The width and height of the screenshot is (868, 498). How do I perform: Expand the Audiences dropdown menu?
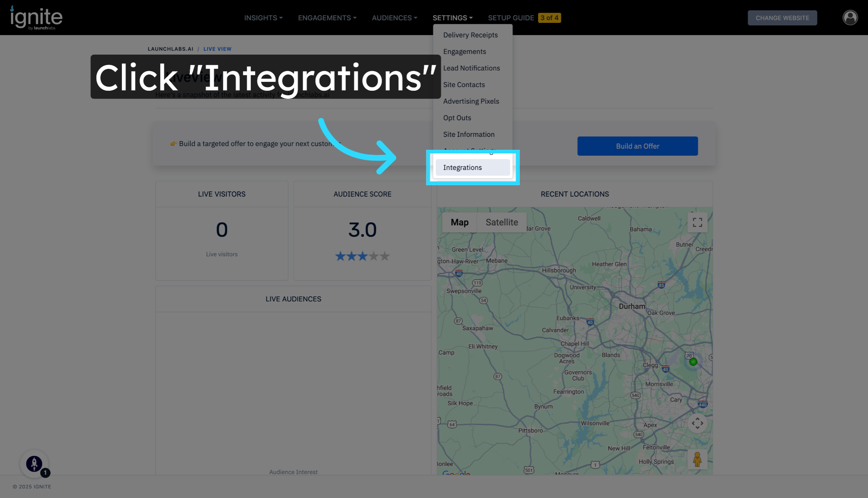coord(394,18)
